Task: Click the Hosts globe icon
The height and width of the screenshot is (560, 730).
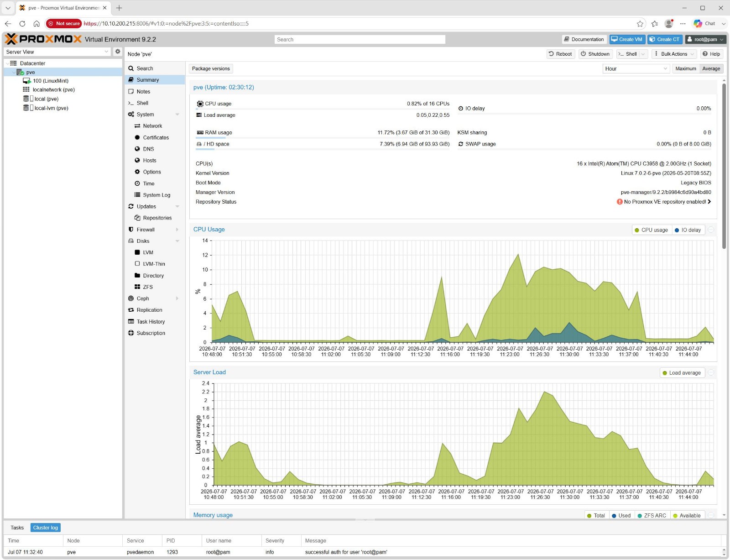Action: coord(137,160)
